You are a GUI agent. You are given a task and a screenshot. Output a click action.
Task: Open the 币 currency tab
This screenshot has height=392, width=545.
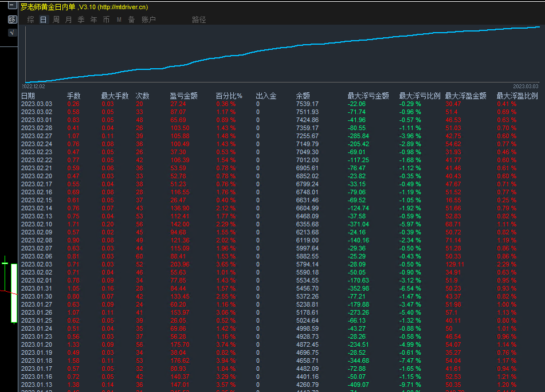(x=107, y=20)
